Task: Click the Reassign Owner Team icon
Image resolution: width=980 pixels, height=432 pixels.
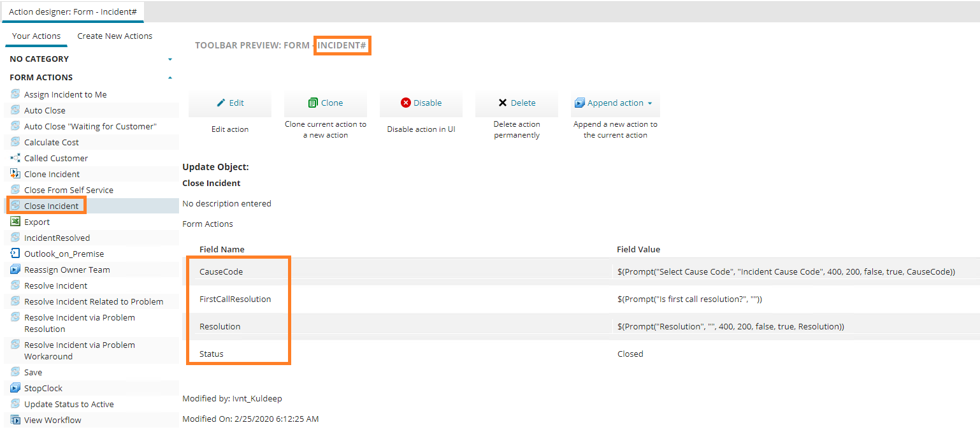Action: [14, 270]
